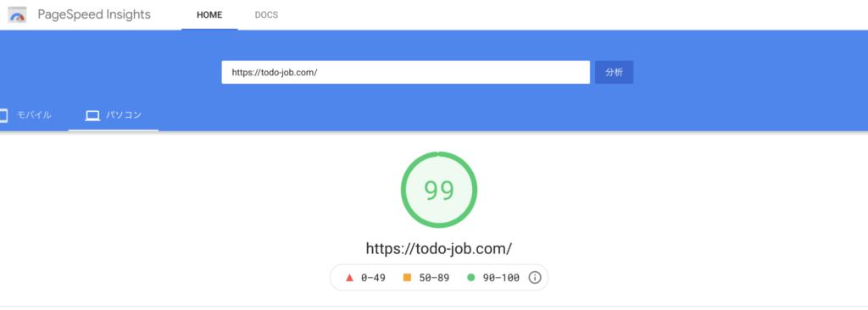Switch to the パソコン tab

tap(114, 115)
